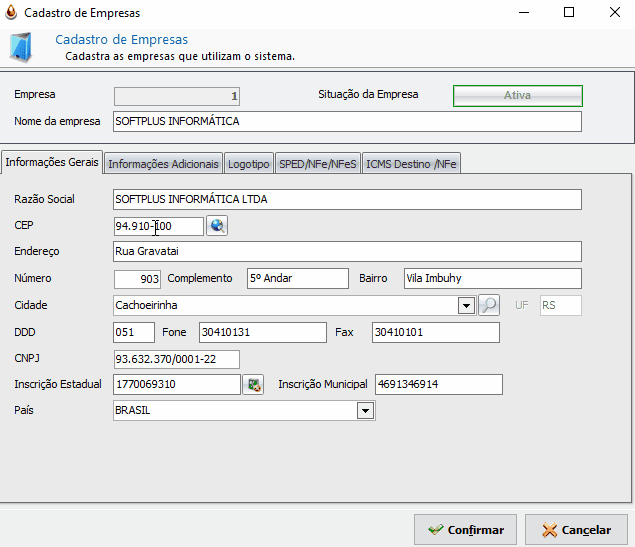The width and height of the screenshot is (635, 547).
Task: Click the Inscrição Estadual validation icon
Action: click(253, 384)
